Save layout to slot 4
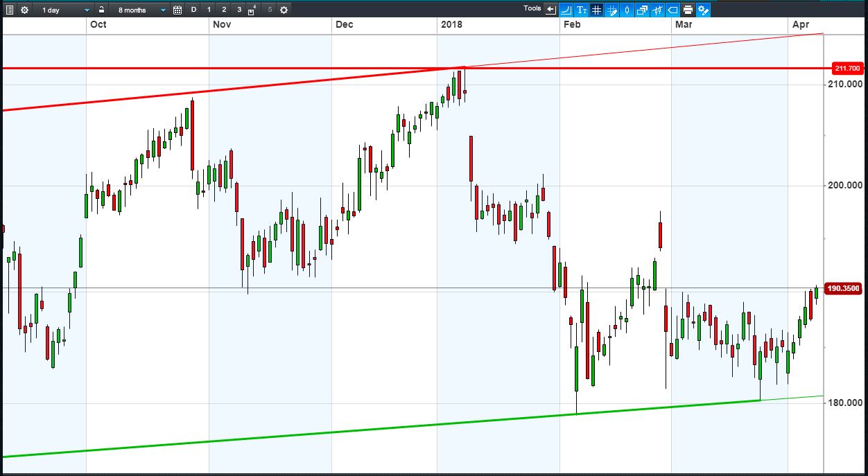This screenshot has width=868, height=476. (x=253, y=10)
